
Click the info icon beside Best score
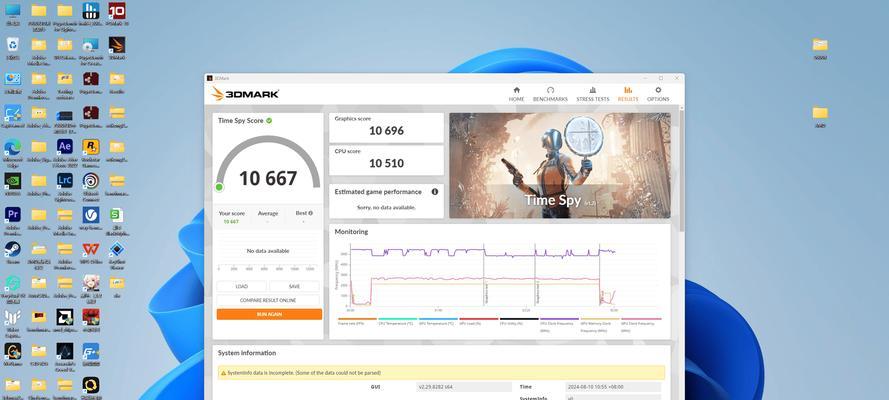tap(311, 213)
